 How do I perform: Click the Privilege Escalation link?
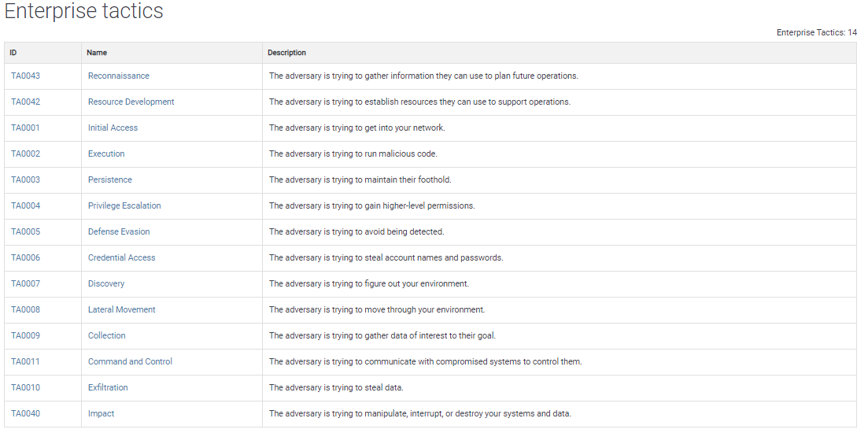(124, 206)
